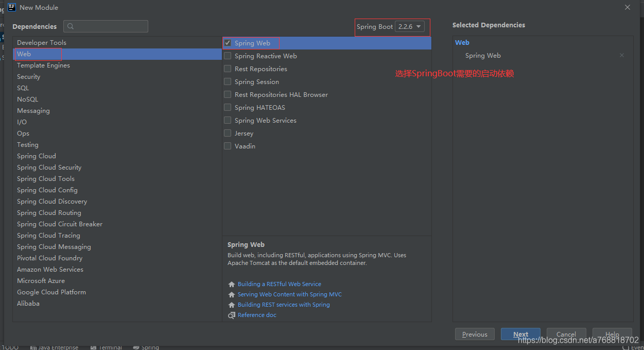The width and height of the screenshot is (644, 350).
Task: Select Google Cloud Platform category
Action: point(117,292)
